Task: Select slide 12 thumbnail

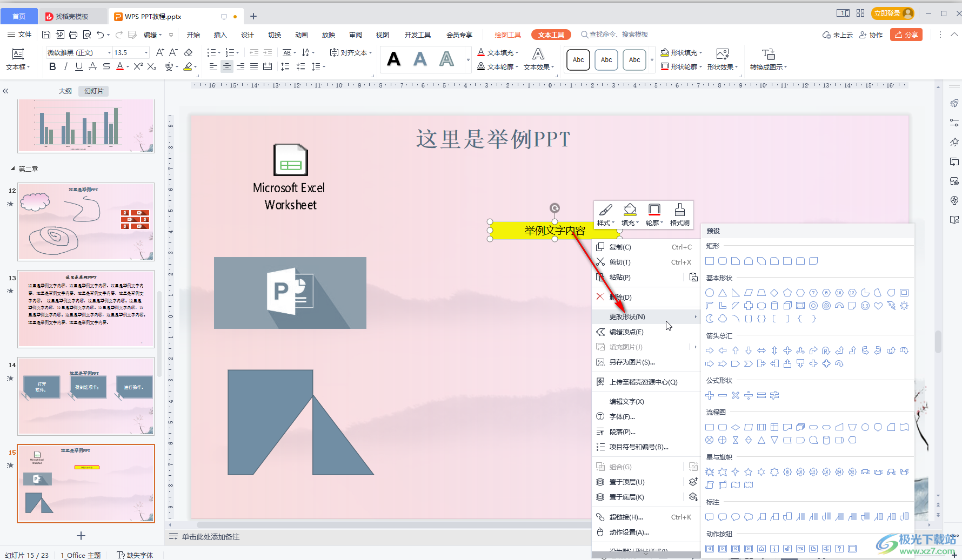Action: tap(86, 221)
